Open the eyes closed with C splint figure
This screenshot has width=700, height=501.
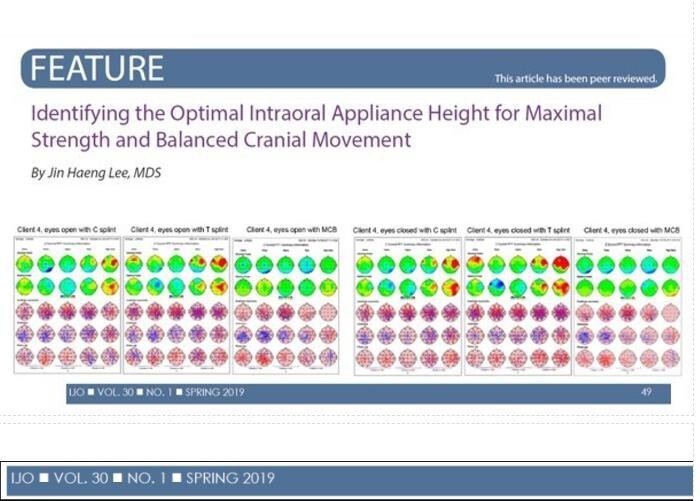pos(408,306)
